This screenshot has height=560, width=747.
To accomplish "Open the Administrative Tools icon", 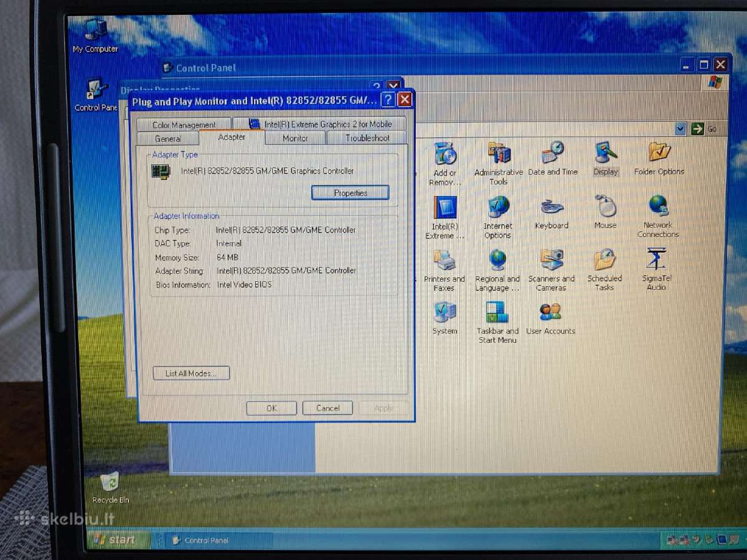I will (498, 164).
